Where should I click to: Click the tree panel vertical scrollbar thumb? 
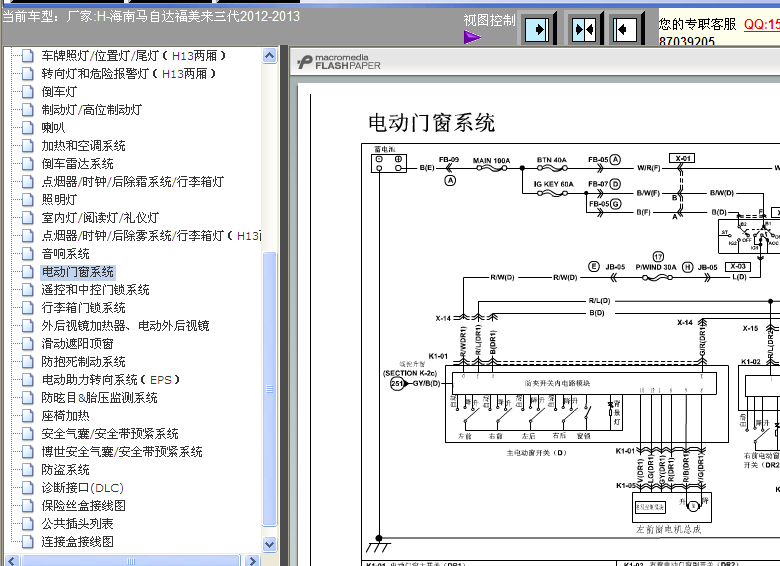[269, 389]
